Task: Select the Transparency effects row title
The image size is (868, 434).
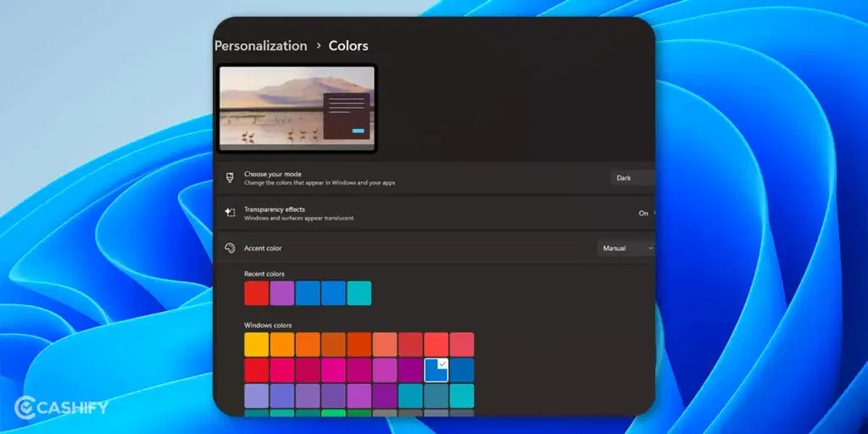Action: [275, 209]
